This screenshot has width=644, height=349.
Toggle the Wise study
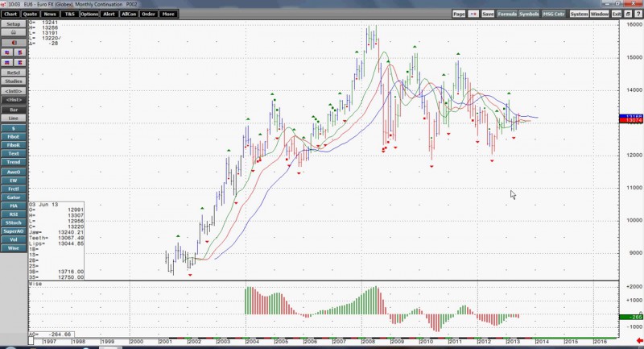[x=14, y=248]
